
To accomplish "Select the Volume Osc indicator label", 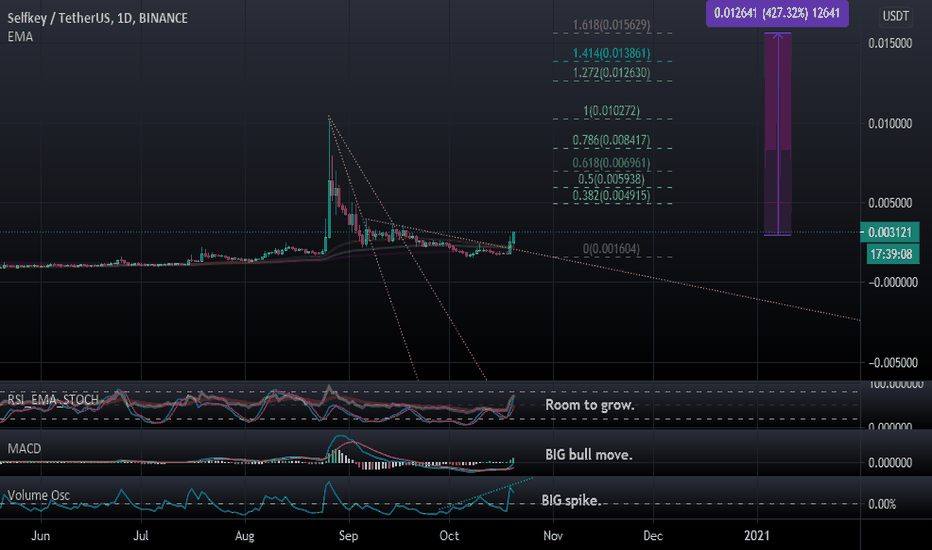I will click(x=39, y=495).
